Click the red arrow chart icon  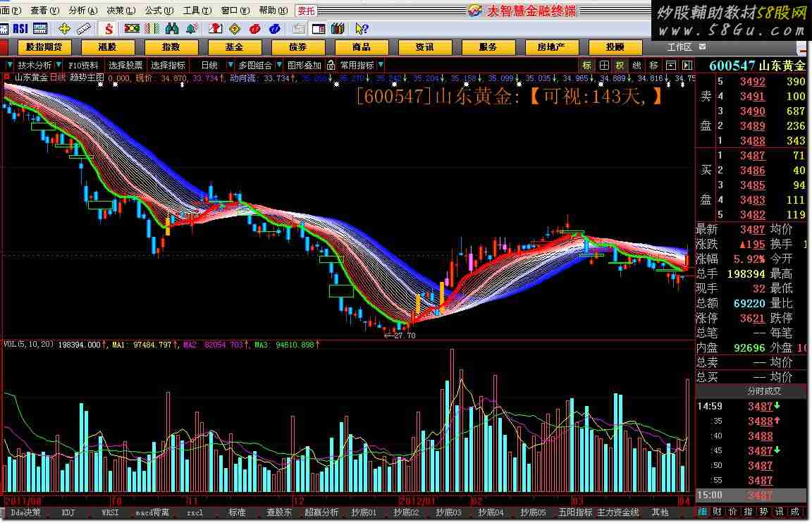coord(216,28)
